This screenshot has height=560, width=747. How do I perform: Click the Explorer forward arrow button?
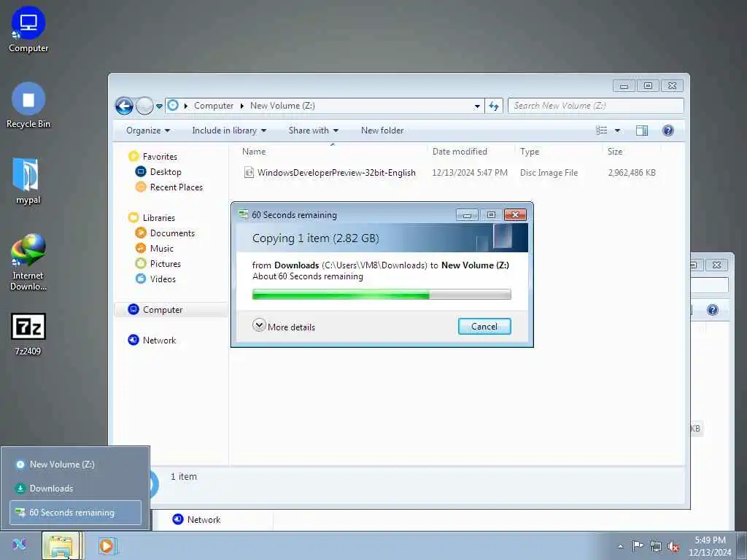point(144,106)
